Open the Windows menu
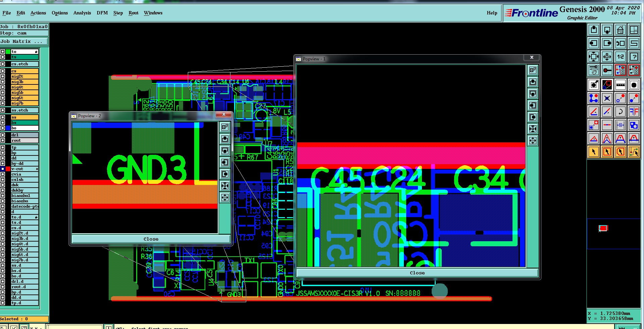Screen dimensions: 644x329 (x=153, y=13)
